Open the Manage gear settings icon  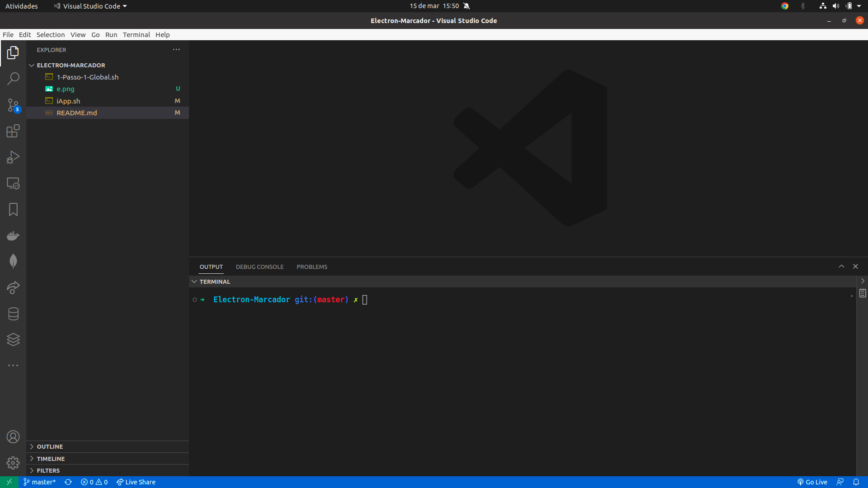coord(13,463)
